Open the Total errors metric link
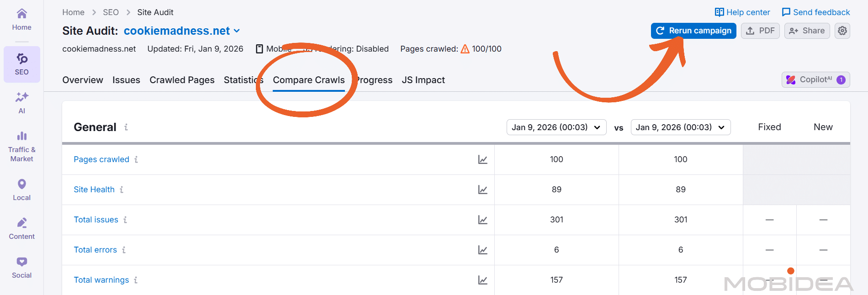868x295 pixels. click(95, 250)
